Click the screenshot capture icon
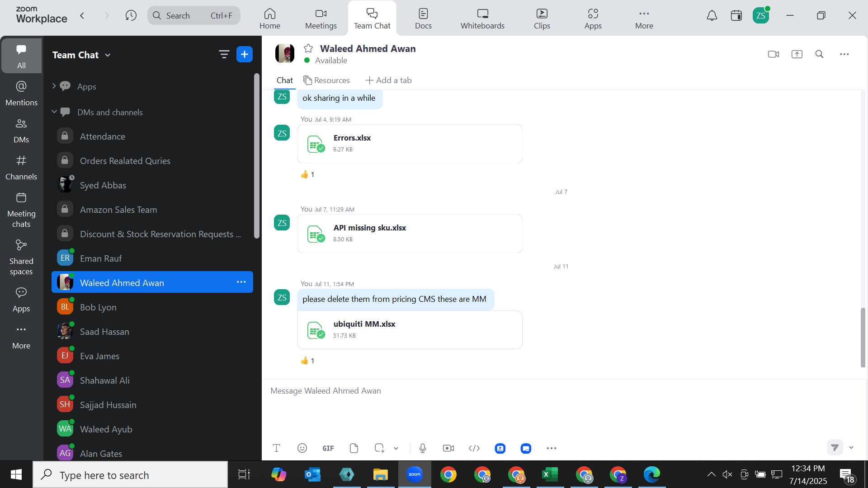Viewport: 868px width, 488px height. click(x=379, y=448)
